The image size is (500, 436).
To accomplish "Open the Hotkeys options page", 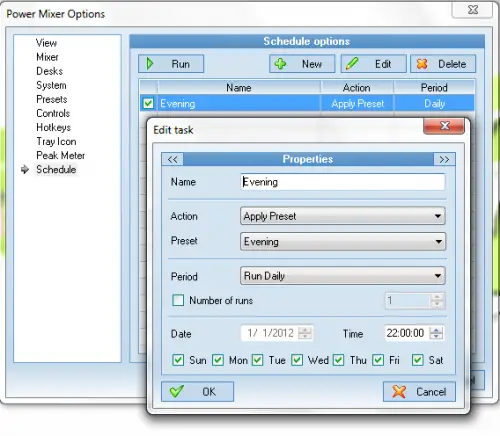I will point(53,127).
